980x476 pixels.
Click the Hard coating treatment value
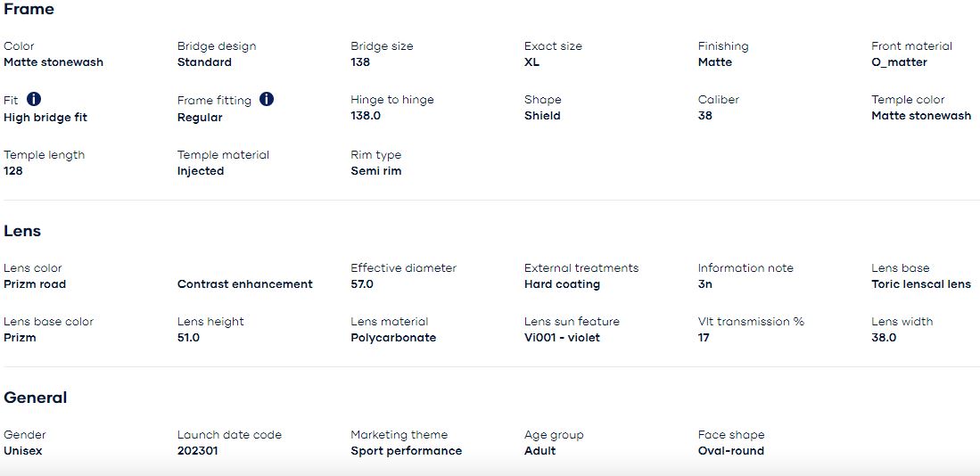tap(562, 284)
